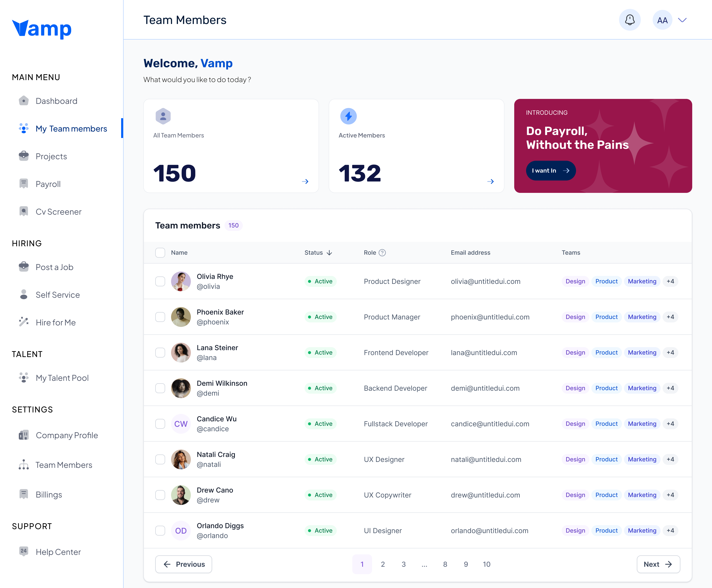Image resolution: width=712 pixels, height=588 pixels.
Task: Select the Phoenix Baker row checkbox
Action: (x=160, y=317)
